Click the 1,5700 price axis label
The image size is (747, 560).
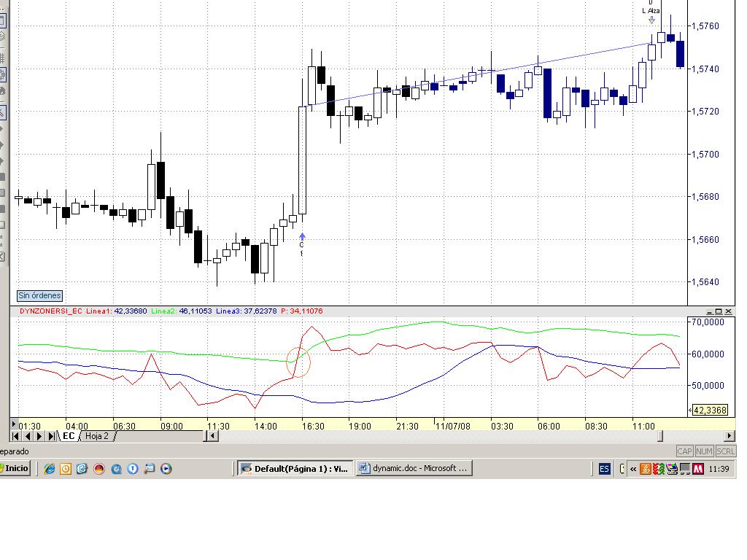(705, 155)
